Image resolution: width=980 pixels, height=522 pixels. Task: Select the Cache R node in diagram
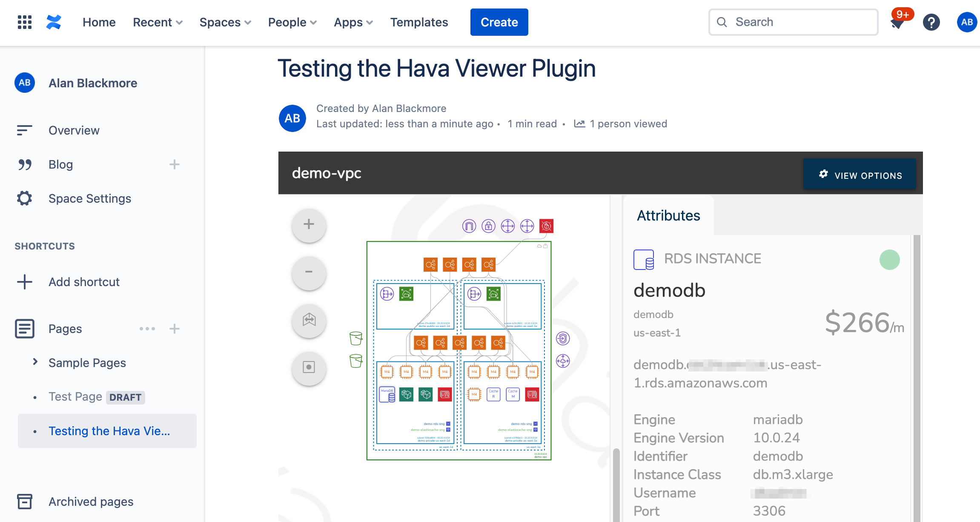[x=493, y=394]
